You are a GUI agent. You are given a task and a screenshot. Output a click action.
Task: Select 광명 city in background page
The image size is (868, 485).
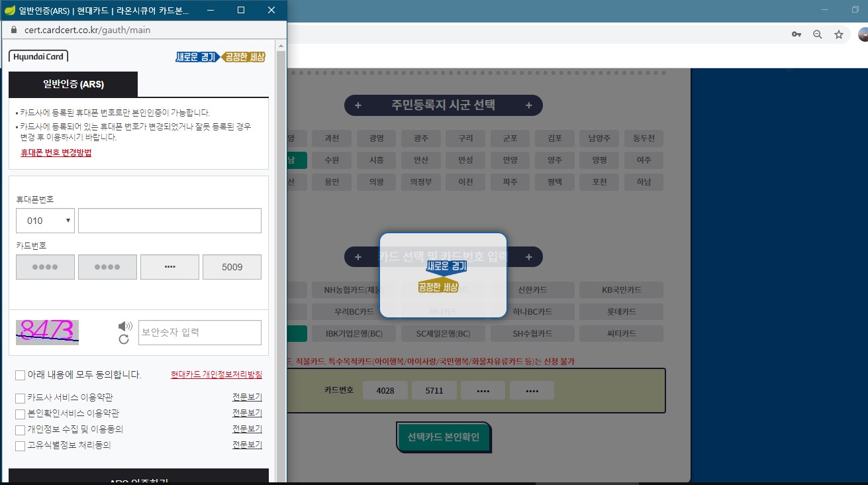tap(376, 138)
